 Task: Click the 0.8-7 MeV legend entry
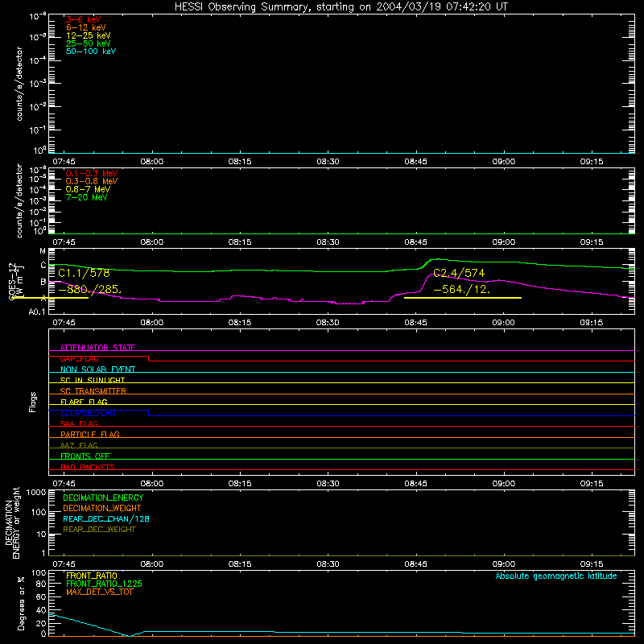88,189
